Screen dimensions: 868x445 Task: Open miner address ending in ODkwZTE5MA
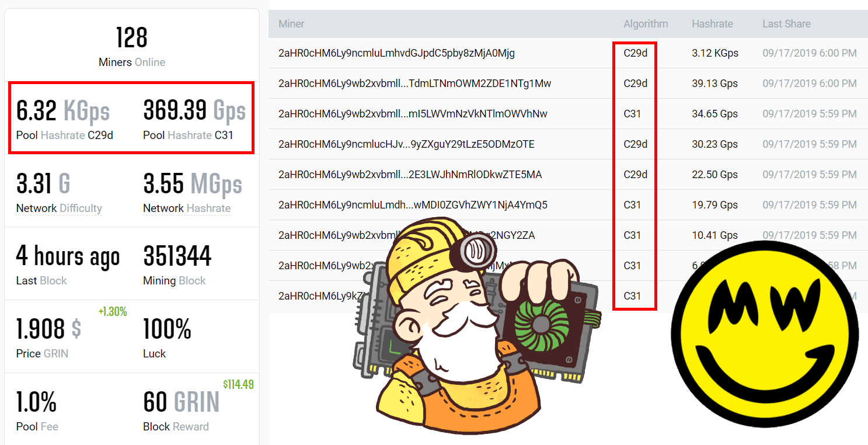[410, 175]
